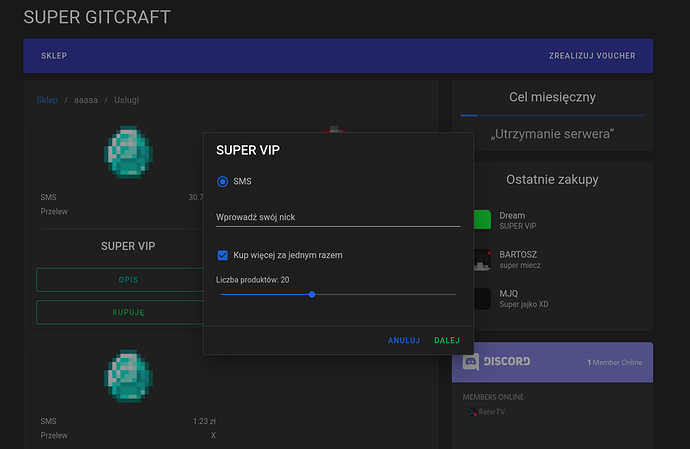Image resolution: width=690 pixels, height=449 pixels.
Task: Click the 'Wprowadź swój nick' field
Action: coord(337,216)
